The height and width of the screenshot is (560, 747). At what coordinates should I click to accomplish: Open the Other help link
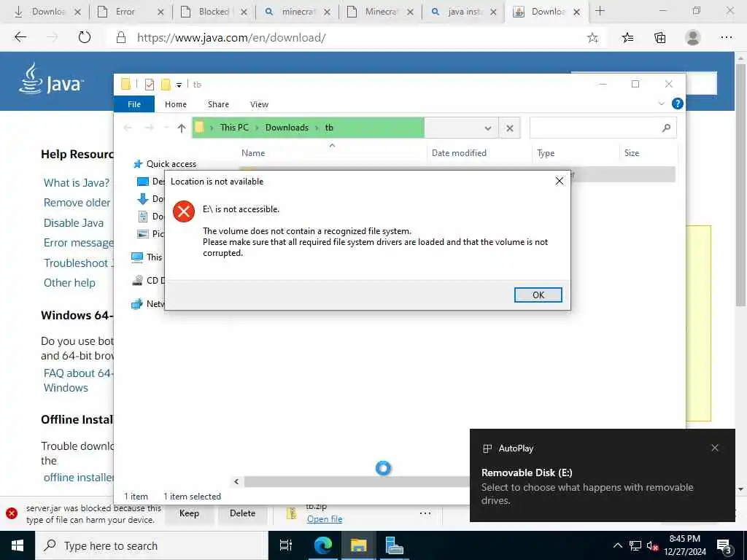click(69, 283)
